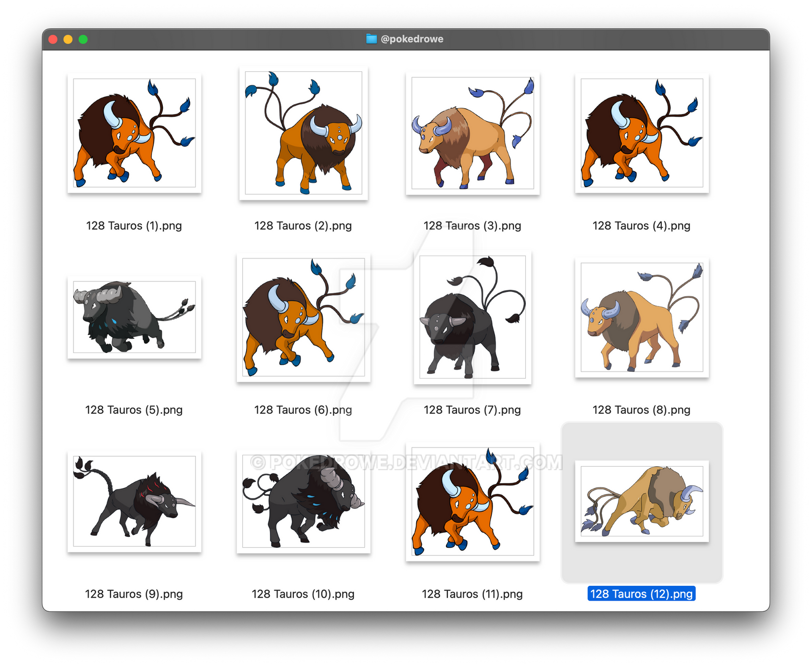
Task: Maximize the window with the green button
Action: pos(83,39)
